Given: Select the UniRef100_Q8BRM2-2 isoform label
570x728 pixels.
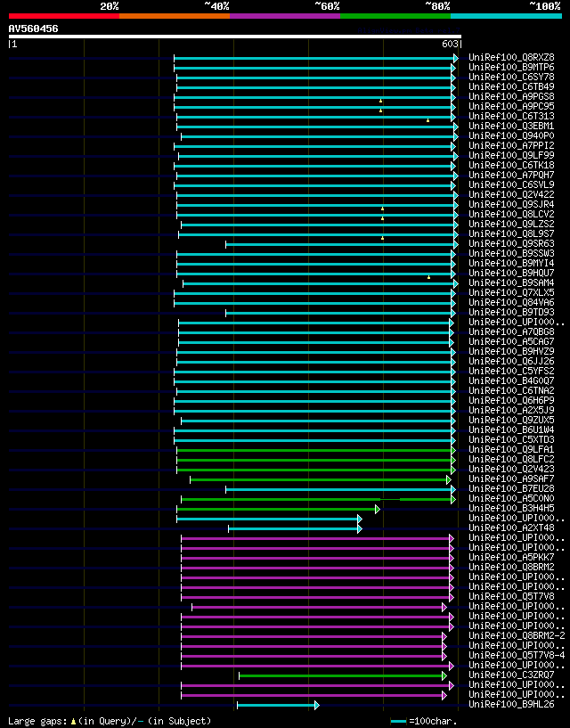Looking at the screenshot, I should pos(517,636).
